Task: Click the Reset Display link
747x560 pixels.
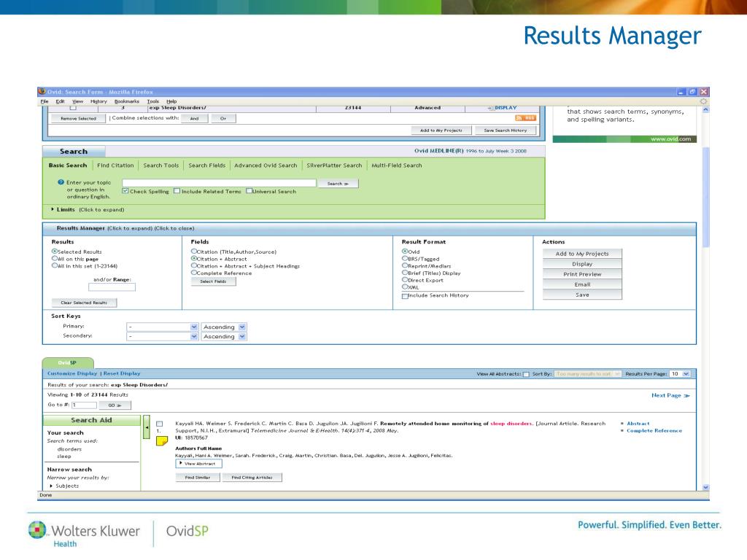Action: (122, 373)
